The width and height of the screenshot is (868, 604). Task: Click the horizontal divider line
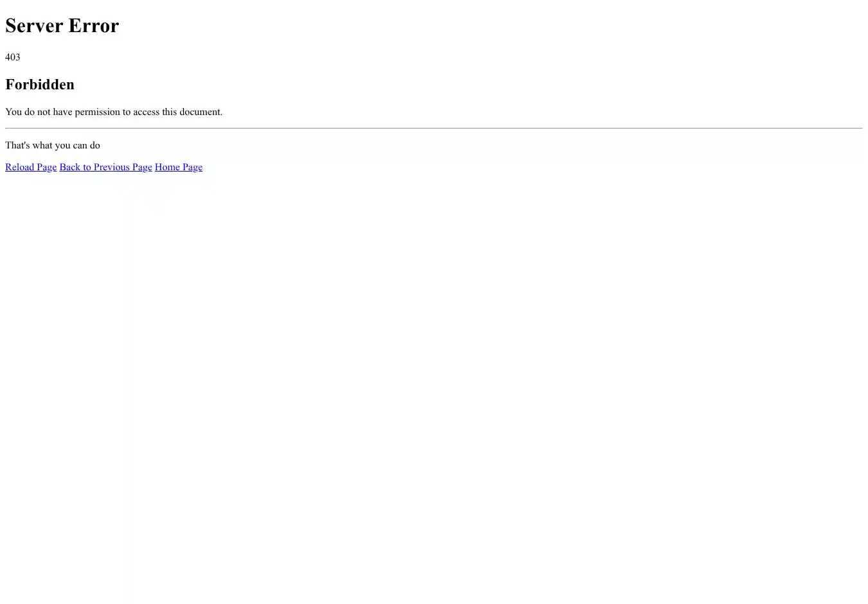[x=434, y=128]
